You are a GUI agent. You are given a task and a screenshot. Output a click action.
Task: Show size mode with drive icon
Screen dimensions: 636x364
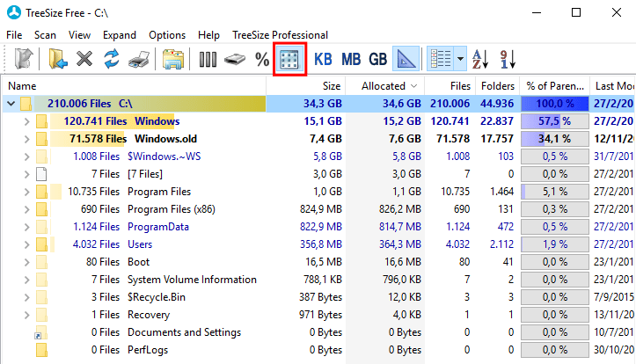point(235,59)
